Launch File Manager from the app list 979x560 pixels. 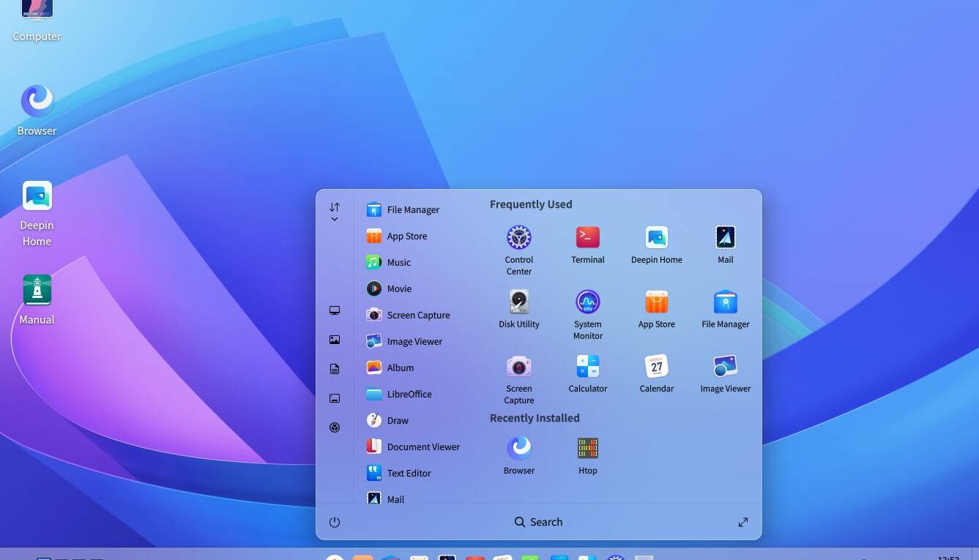pyautogui.click(x=414, y=209)
